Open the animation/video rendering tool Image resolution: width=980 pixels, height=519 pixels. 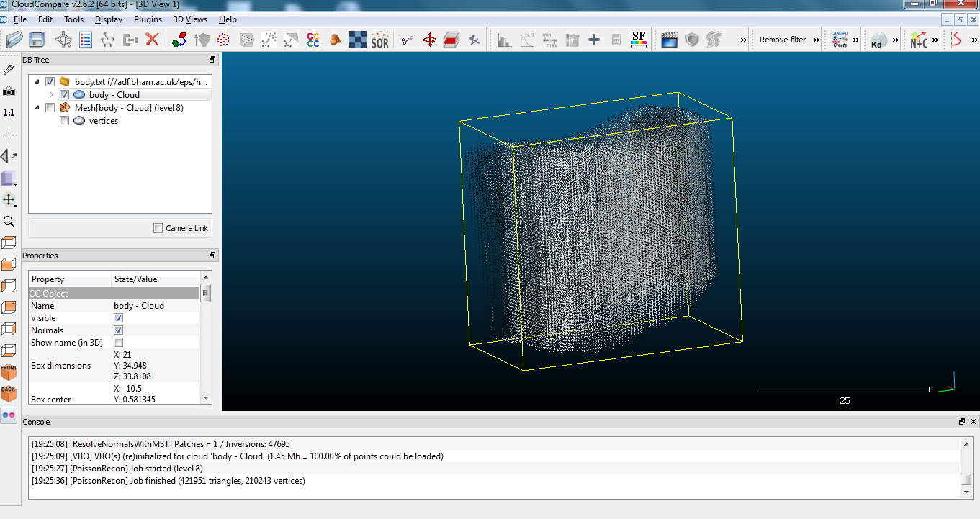pyautogui.click(x=670, y=40)
